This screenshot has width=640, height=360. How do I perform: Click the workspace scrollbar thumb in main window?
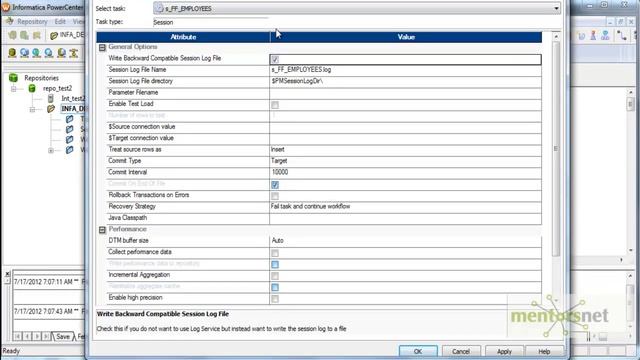pyautogui.click(x=631, y=104)
